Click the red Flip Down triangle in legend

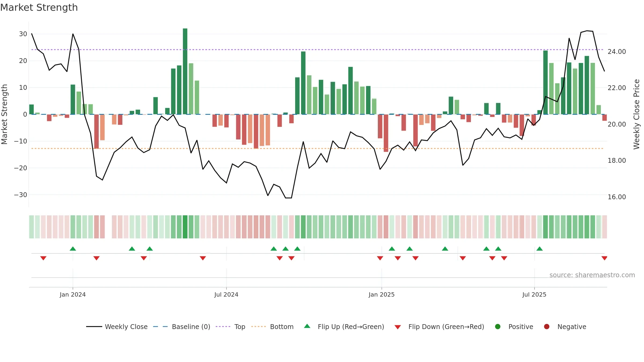click(398, 327)
